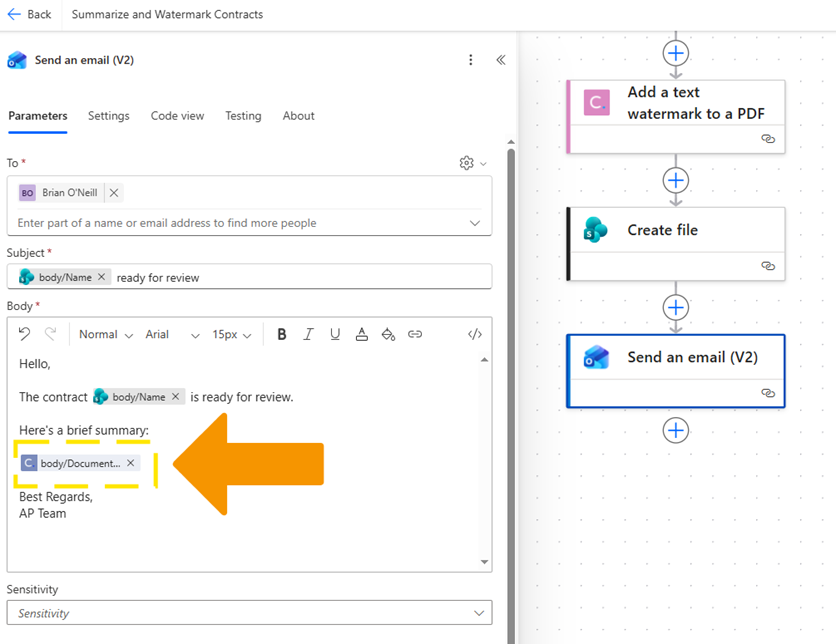Click the Cloudmersive icon on watermark card
The height and width of the screenshot is (644, 836).
pyautogui.click(x=597, y=102)
